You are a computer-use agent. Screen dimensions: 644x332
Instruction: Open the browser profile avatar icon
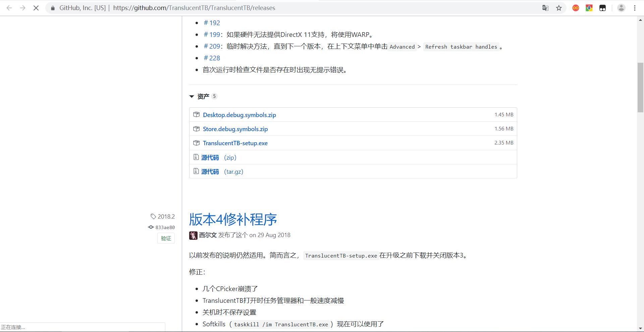(x=622, y=8)
